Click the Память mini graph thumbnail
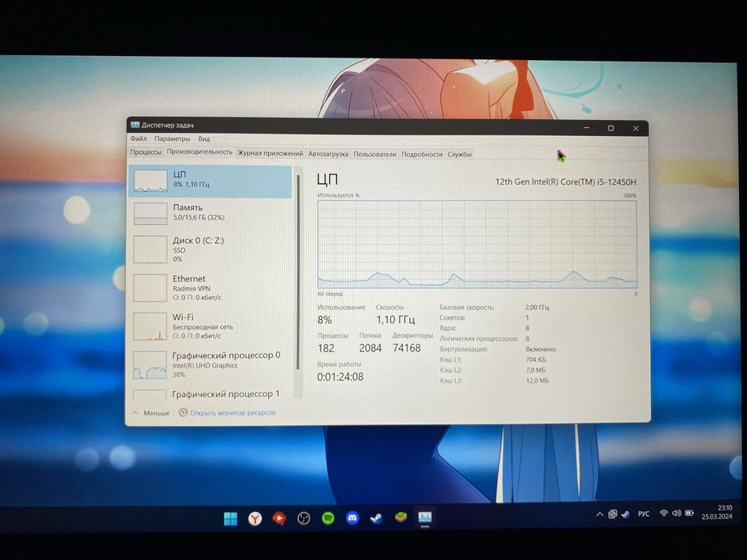The height and width of the screenshot is (560, 747). coord(151,214)
